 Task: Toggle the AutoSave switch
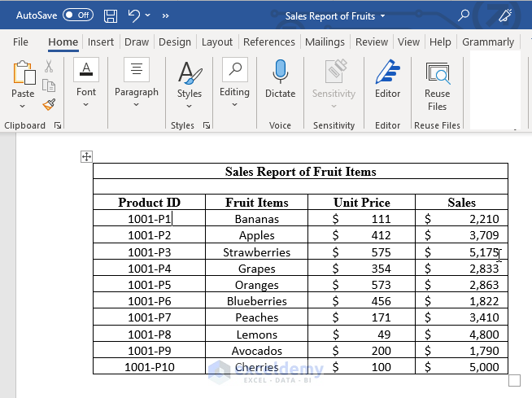[78, 15]
